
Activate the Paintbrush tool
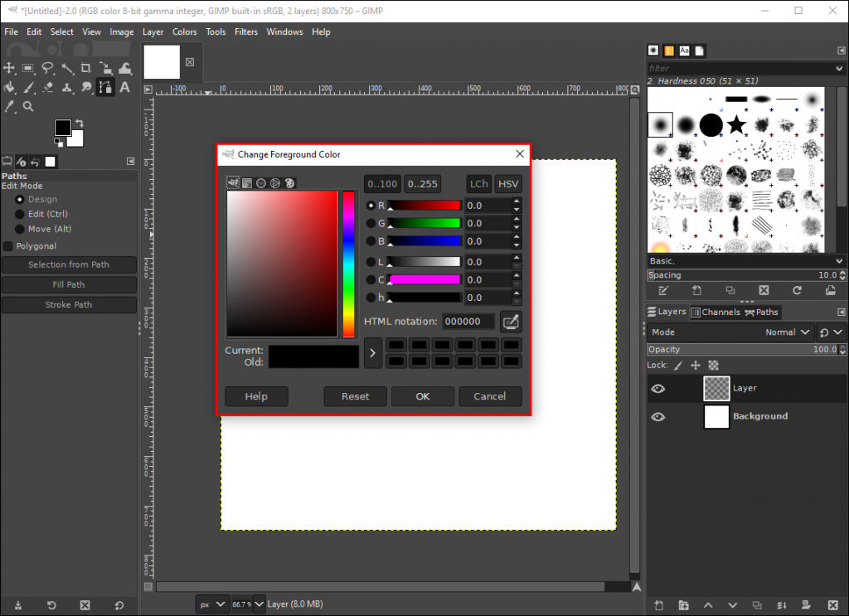(x=28, y=87)
